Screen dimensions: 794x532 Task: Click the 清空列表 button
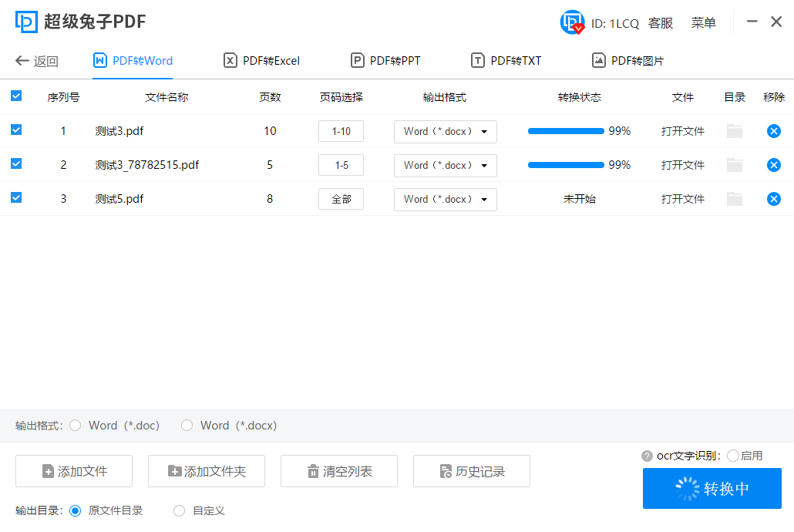(338, 471)
